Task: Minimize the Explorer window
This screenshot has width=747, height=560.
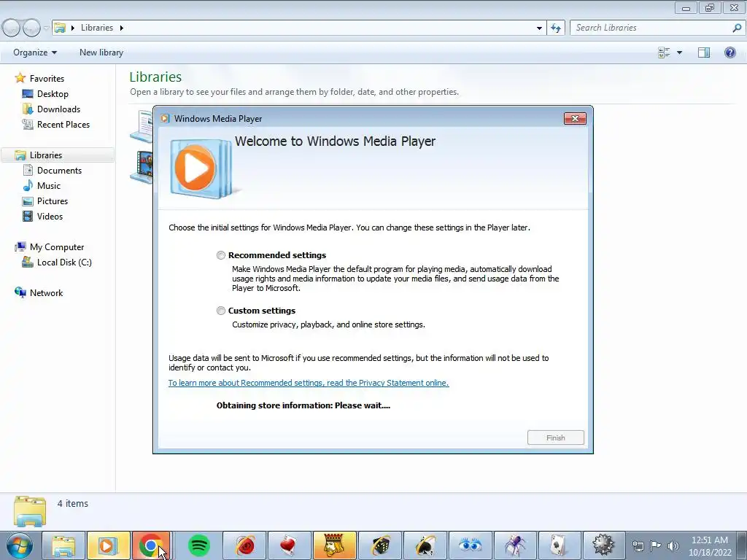Action: 686,7
